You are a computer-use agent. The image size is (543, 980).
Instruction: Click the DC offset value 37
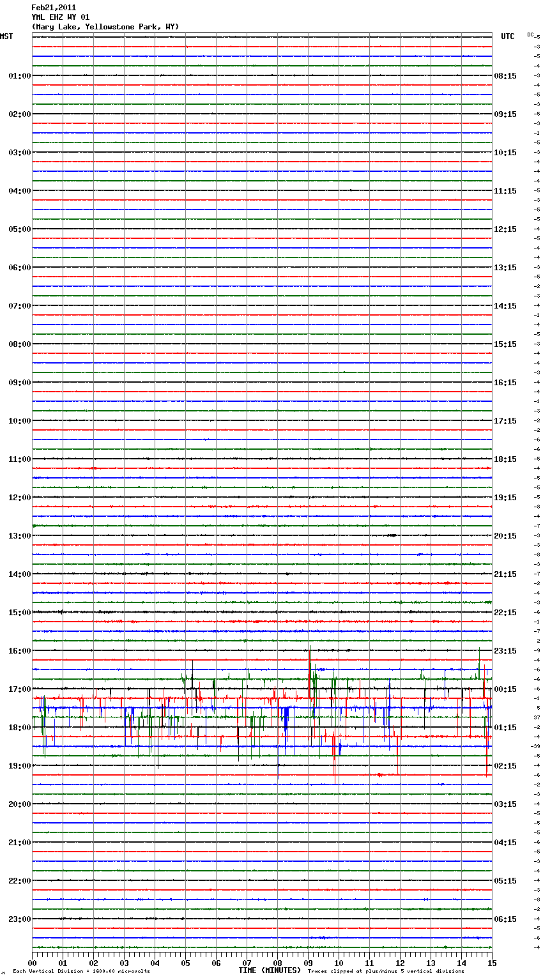[x=537, y=717]
